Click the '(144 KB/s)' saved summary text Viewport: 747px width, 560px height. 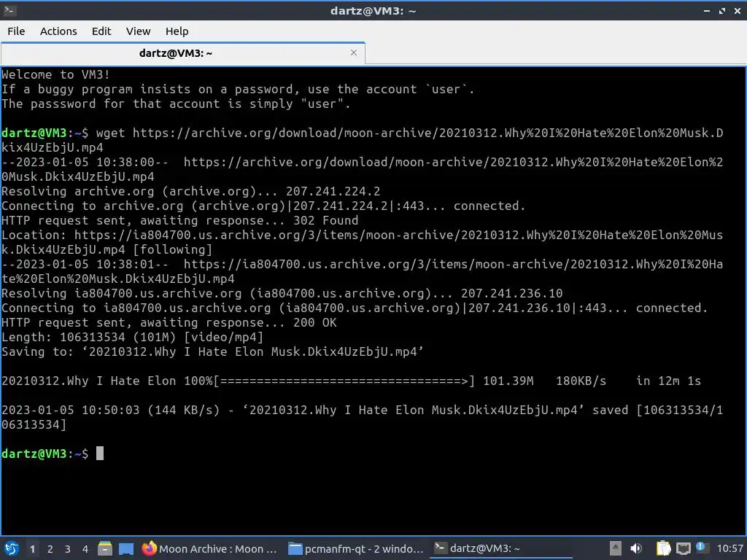pos(183,410)
